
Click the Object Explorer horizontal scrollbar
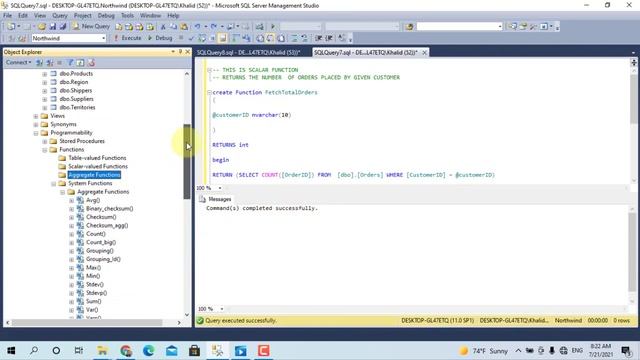pyautogui.click(x=87, y=322)
